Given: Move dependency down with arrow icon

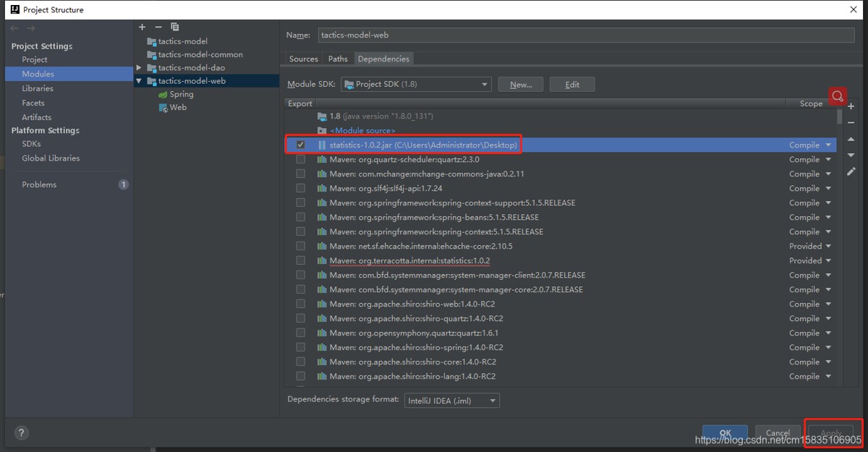Looking at the screenshot, I should click(851, 155).
